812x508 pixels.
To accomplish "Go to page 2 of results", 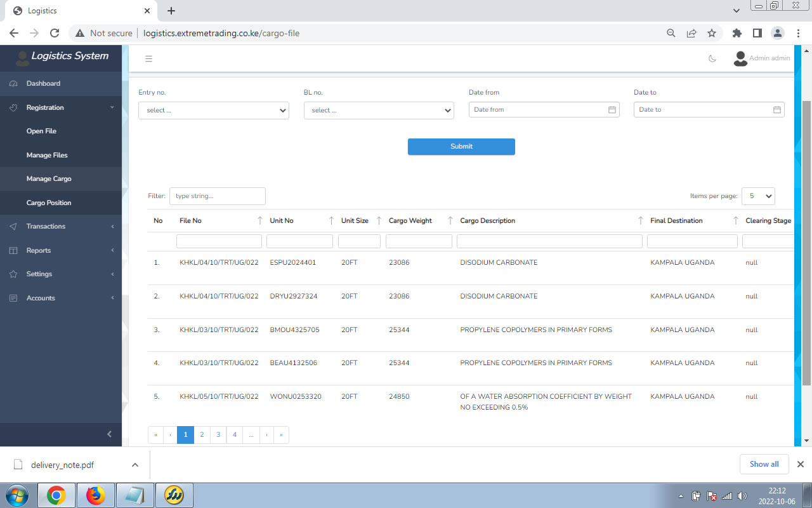I will [202, 435].
